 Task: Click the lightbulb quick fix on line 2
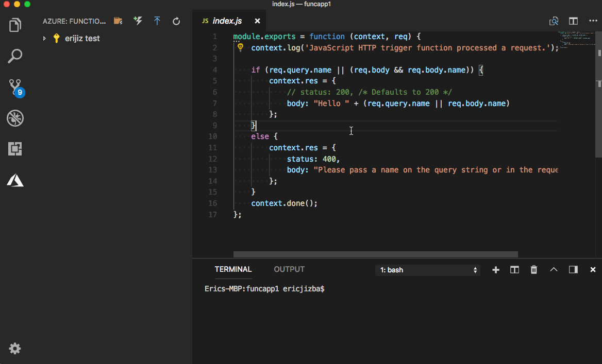pyautogui.click(x=240, y=47)
